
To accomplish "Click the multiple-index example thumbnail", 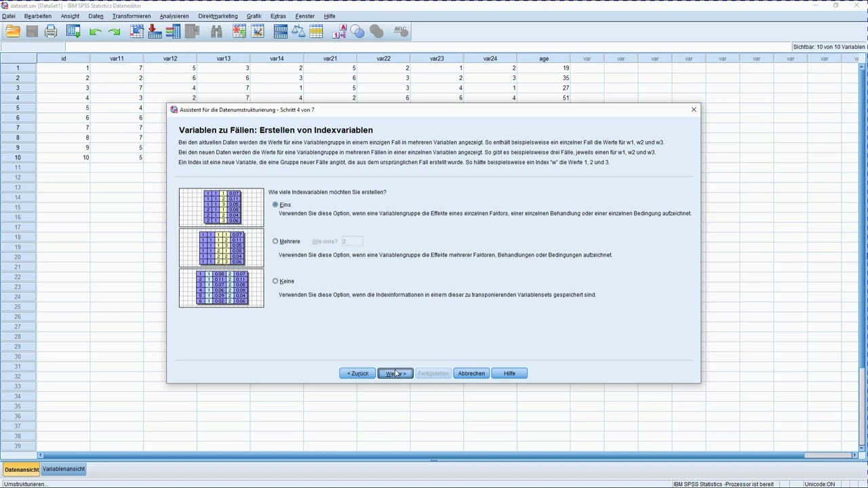I will coord(221,248).
